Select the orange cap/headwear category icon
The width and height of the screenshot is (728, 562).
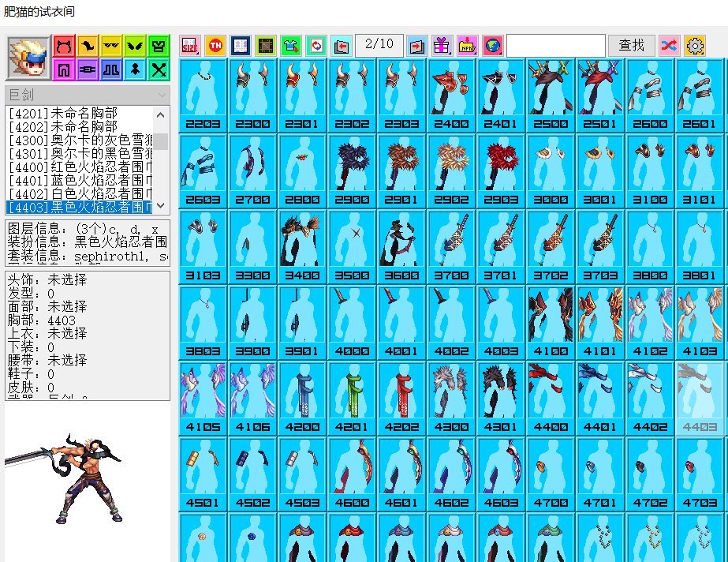click(x=88, y=46)
